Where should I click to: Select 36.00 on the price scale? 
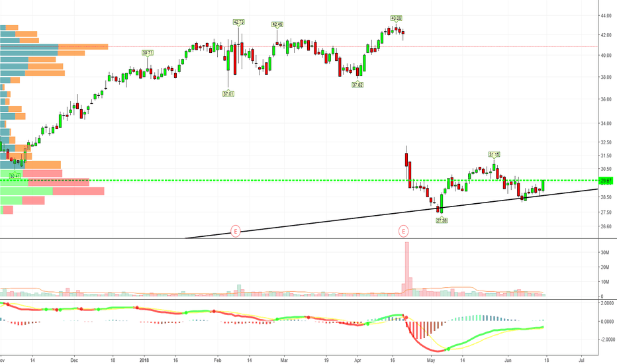pyautogui.click(x=606, y=99)
